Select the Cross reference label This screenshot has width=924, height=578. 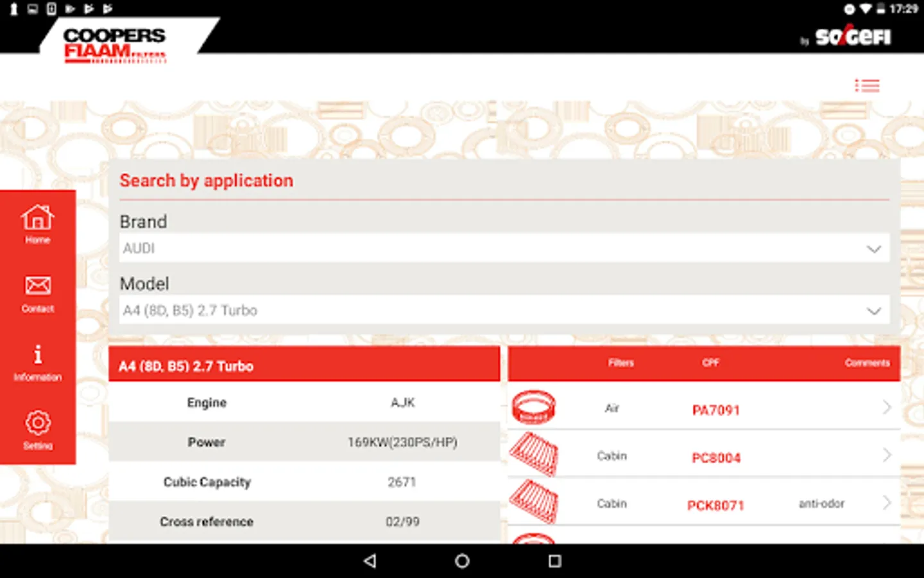pyautogui.click(x=207, y=521)
